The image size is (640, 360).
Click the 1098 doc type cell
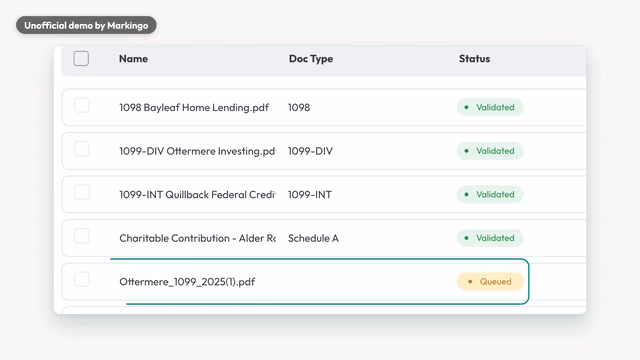point(299,107)
